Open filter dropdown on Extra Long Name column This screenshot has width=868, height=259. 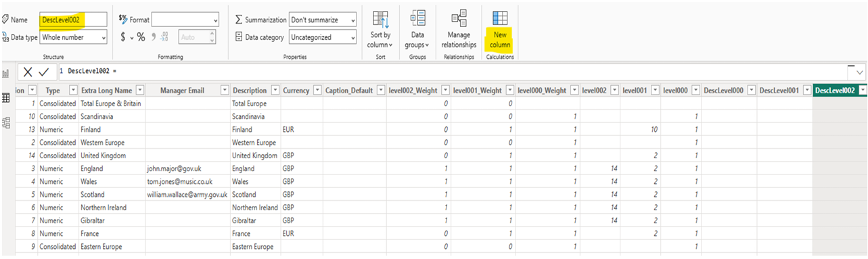(x=139, y=91)
